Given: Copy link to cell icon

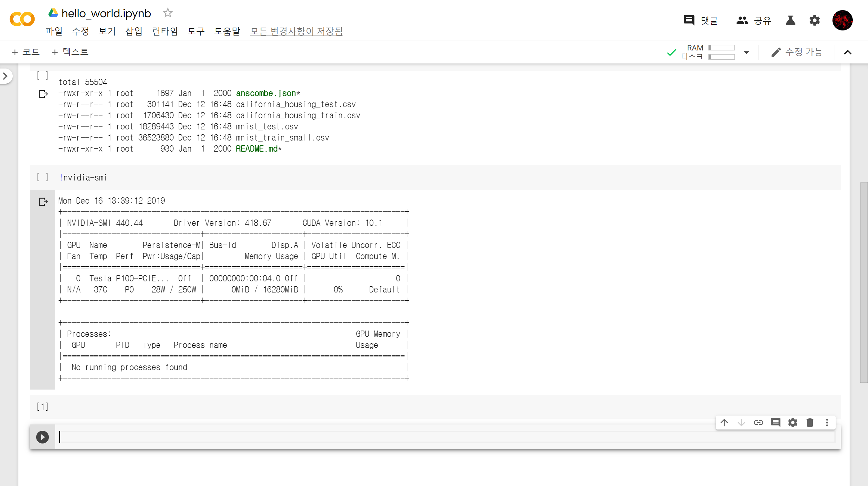Looking at the screenshot, I should (758, 422).
